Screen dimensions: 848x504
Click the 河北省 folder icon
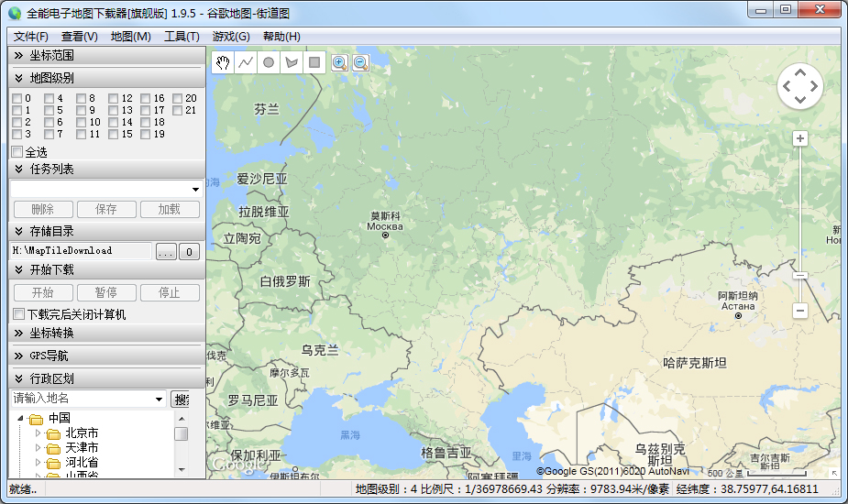click(53, 463)
